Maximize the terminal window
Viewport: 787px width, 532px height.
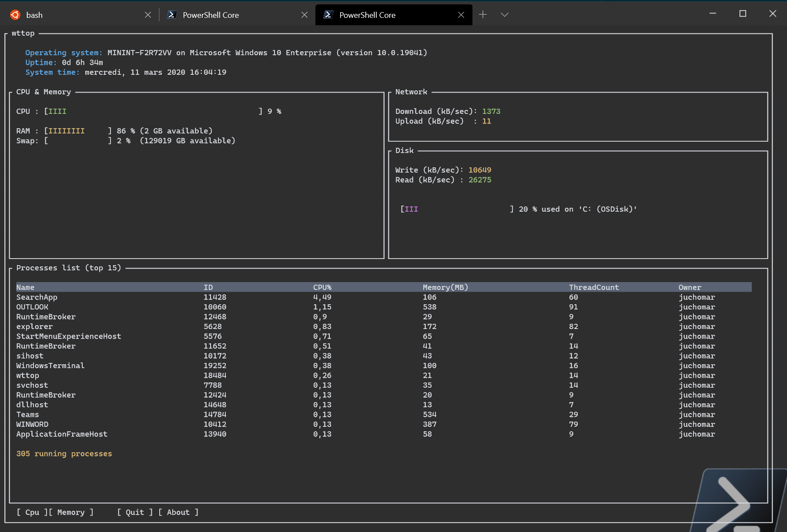(x=743, y=13)
